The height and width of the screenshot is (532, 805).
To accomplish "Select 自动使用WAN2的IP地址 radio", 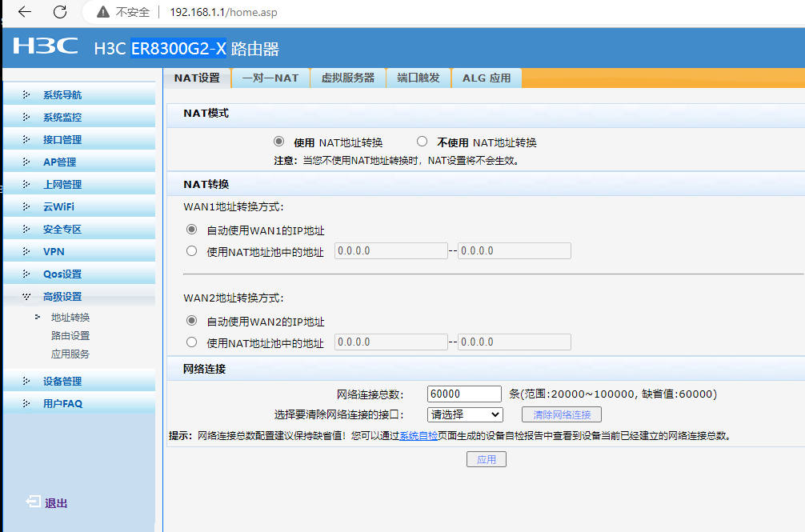I will tap(191, 321).
